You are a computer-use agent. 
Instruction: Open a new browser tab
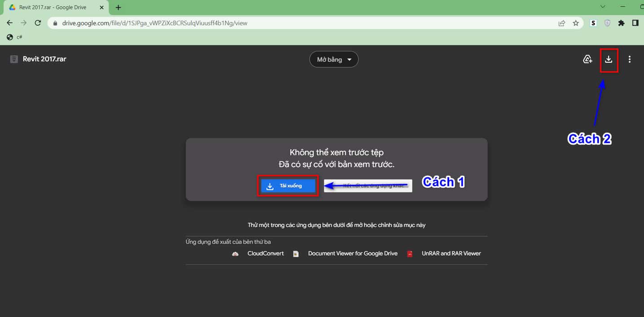click(x=118, y=8)
